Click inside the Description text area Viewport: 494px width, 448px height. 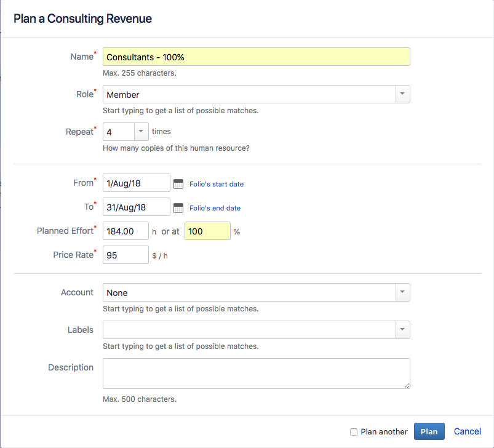point(255,374)
